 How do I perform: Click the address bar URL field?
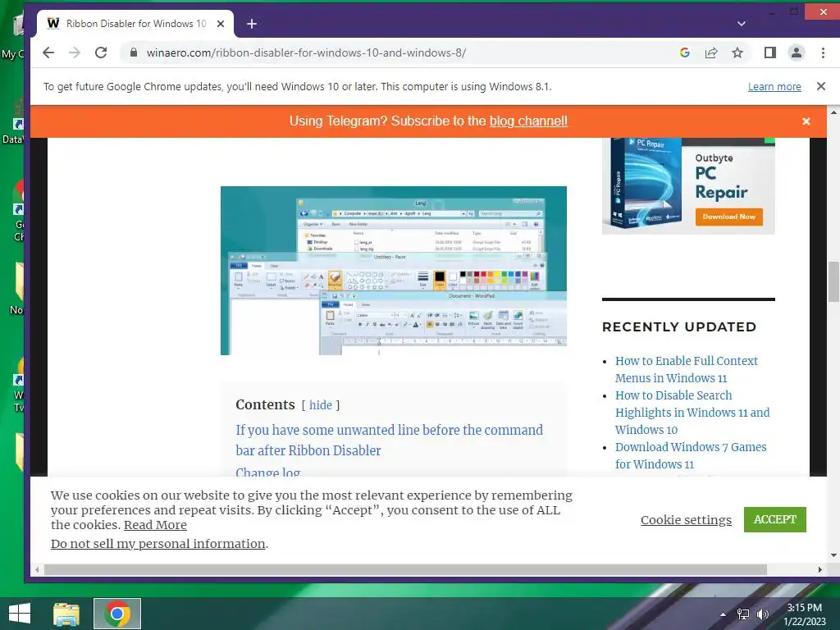pyautogui.click(x=396, y=52)
